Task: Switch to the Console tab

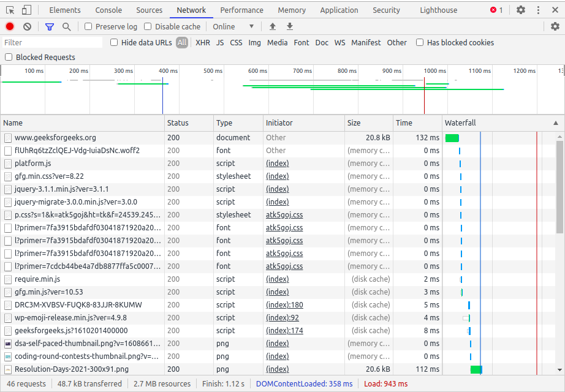Action: pyautogui.click(x=108, y=10)
